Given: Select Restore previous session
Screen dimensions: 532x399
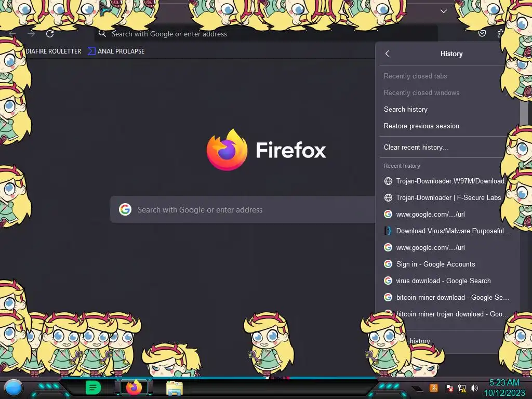Looking at the screenshot, I should (421, 126).
